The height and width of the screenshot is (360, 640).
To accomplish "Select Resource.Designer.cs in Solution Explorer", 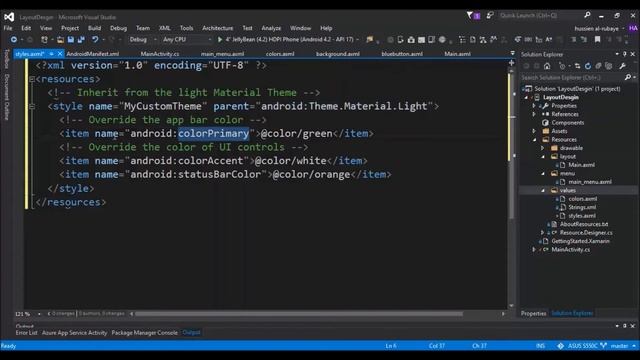I will 586,233.
